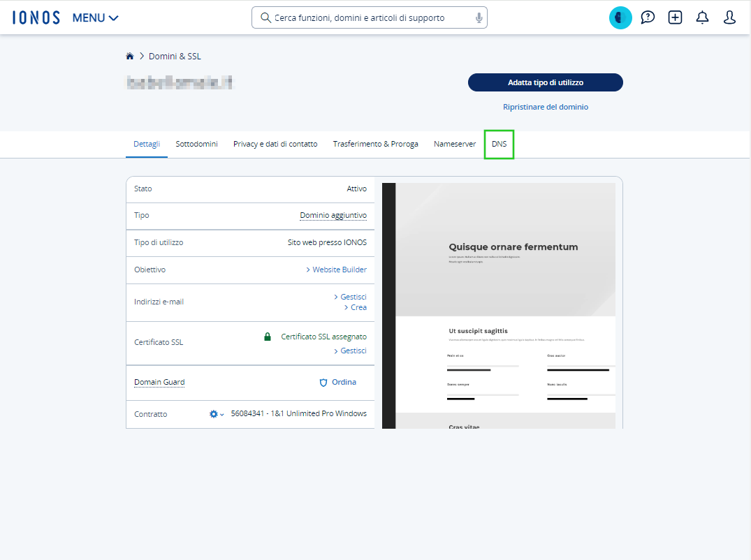Click contract '56084341 - 1&1 Unlimited Pro Windows'

(299, 413)
